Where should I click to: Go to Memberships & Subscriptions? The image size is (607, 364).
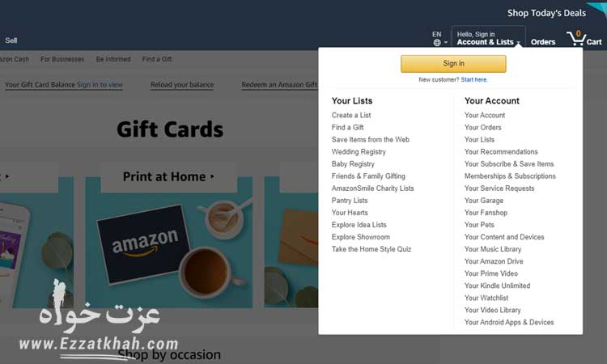510,176
